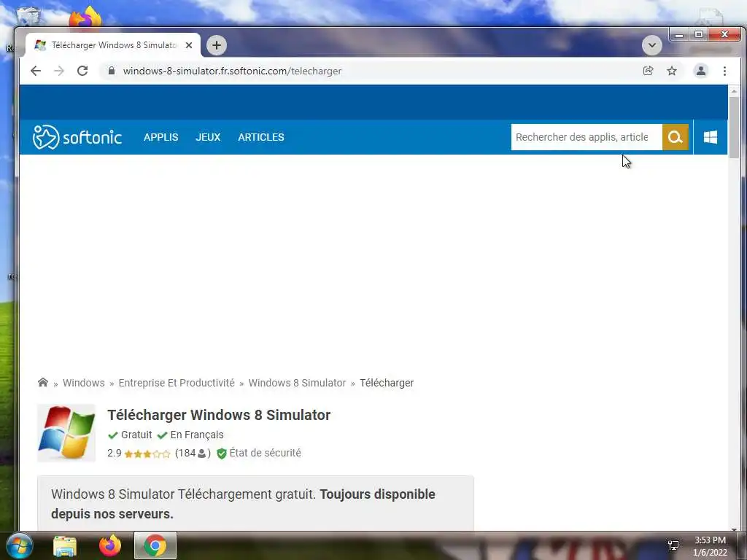Go to Softonic home via logo
The width and height of the screenshot is (747, 560).
coord(77,137)
